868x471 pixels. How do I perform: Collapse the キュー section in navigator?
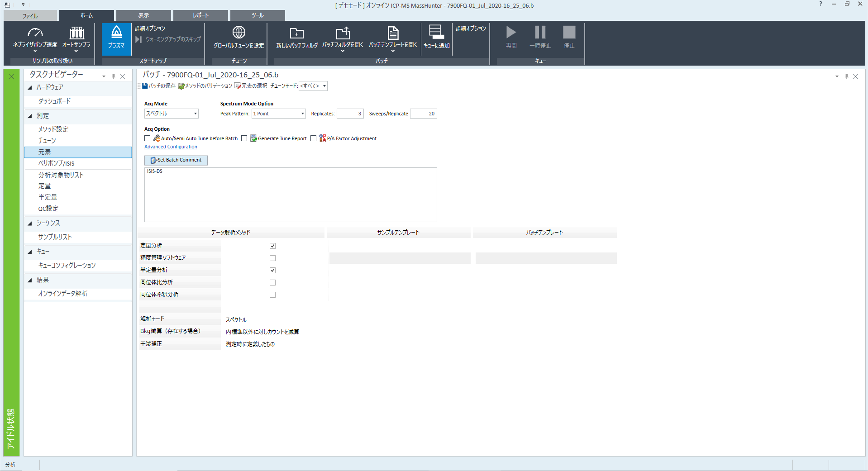coord(30,252)
